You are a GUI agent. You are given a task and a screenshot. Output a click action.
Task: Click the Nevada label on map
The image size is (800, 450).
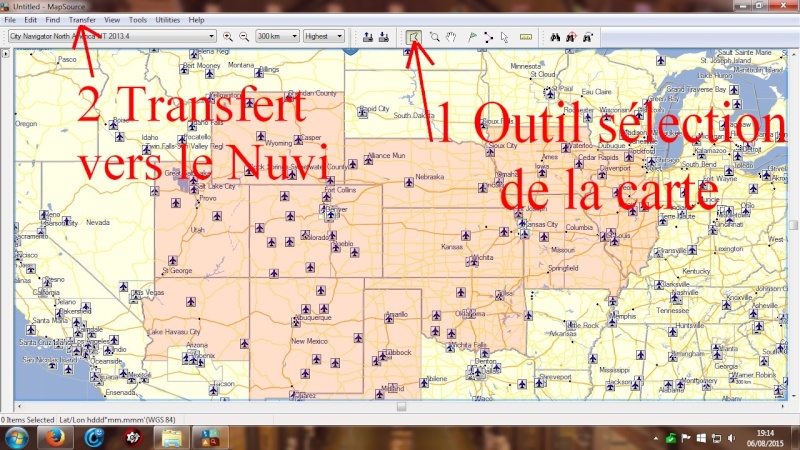[97, 222]
